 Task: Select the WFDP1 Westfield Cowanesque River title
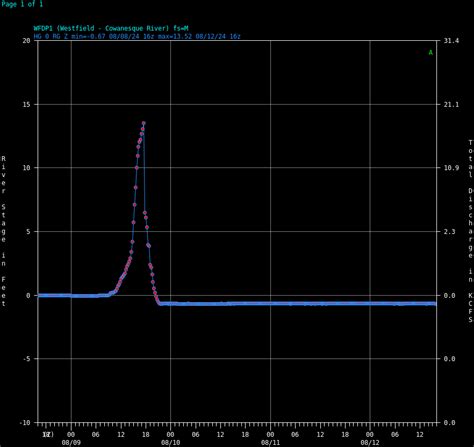pyautogui.click(x=111, y=28)
